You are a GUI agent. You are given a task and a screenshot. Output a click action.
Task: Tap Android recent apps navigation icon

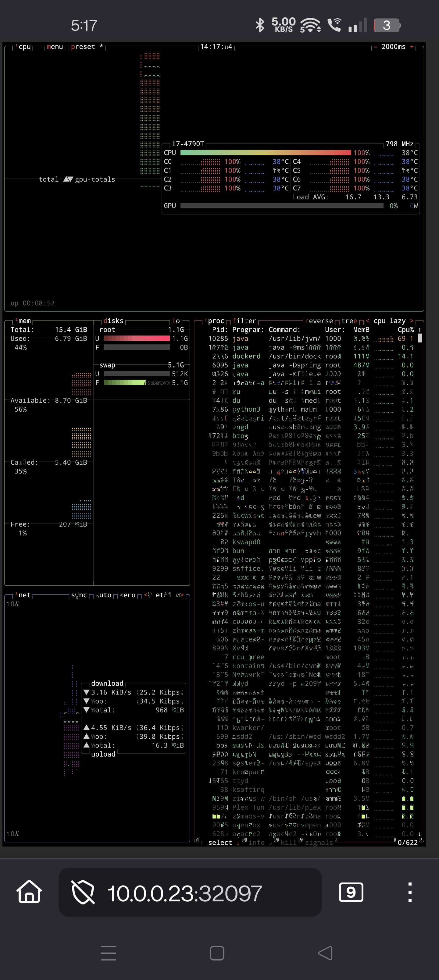[109, 953]
